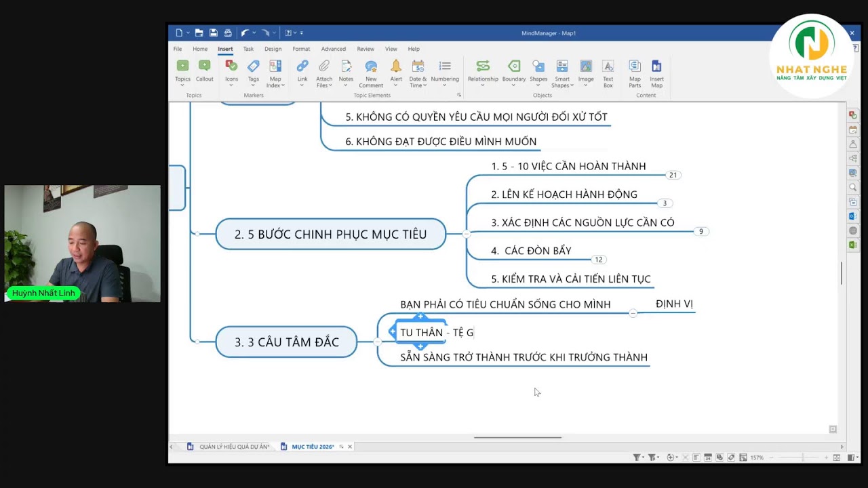This screenshot has height=488, width=868.
Task: Click the filter funnel icon in status bar
Action: tap(637, 457)
